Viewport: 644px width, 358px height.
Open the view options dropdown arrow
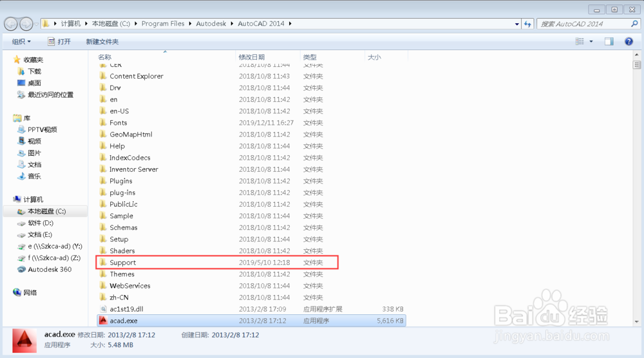591,41
